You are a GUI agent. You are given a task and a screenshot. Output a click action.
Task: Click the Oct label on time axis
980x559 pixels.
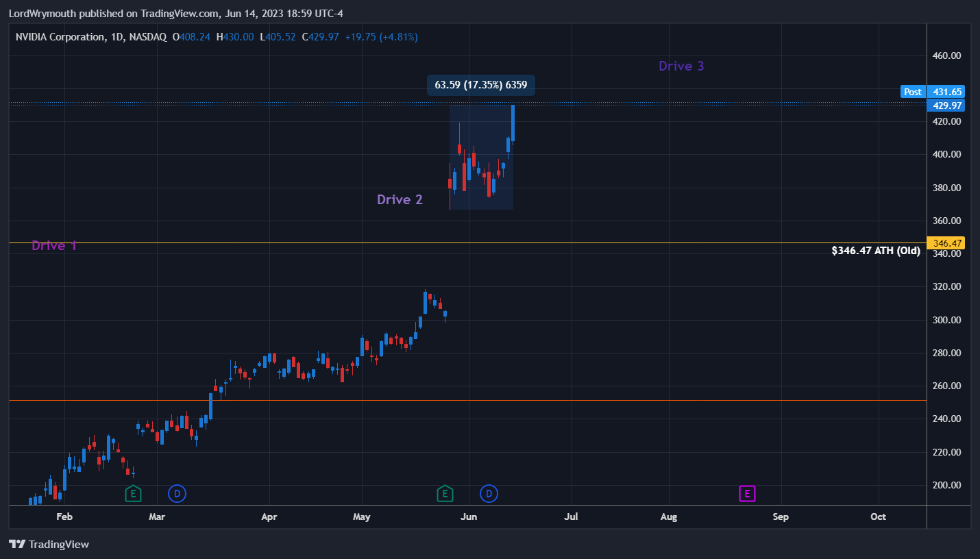click(x=878, y=517)
